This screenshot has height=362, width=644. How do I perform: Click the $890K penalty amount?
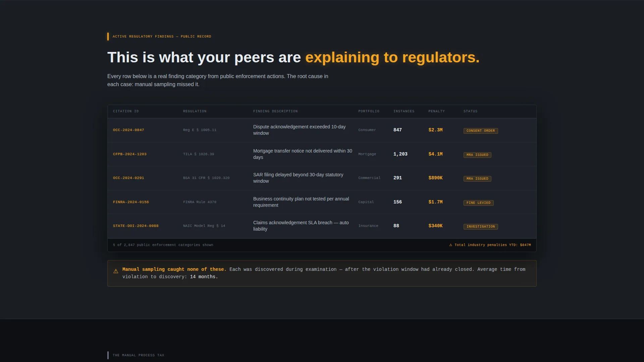(435, 178)
